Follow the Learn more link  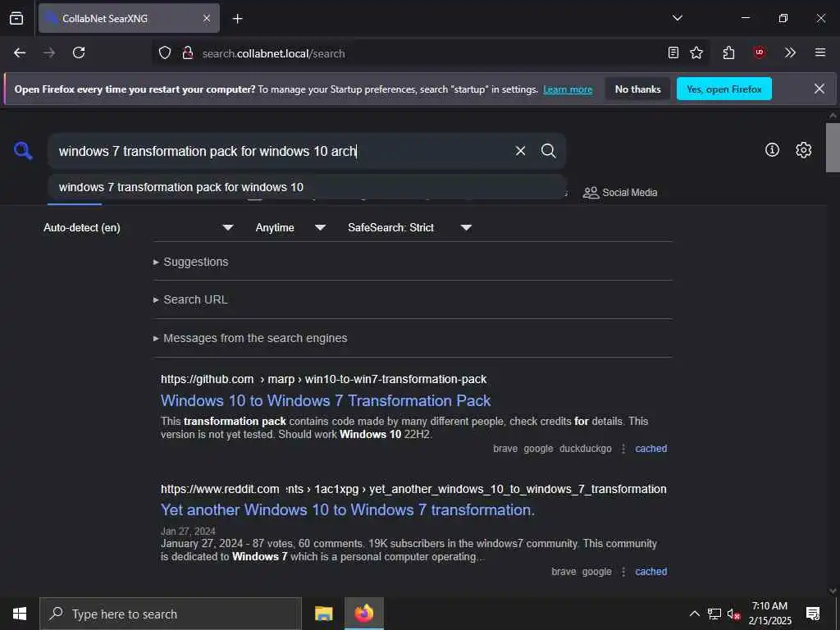pos(568,89)
